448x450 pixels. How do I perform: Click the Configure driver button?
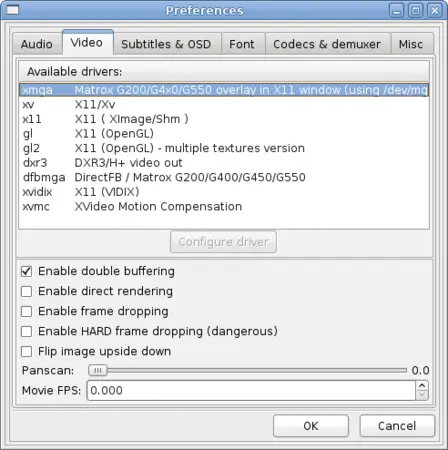click(x=223, y=242)
